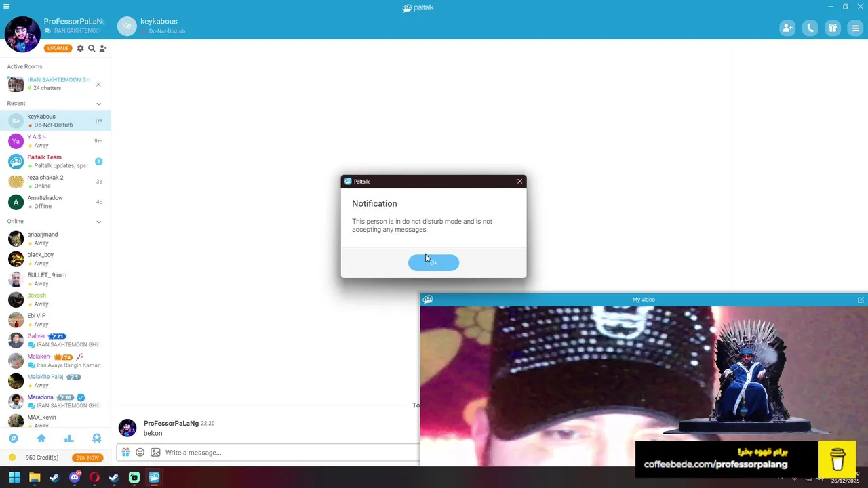Select Malakhe Falaj contact

tap(55, 381)
